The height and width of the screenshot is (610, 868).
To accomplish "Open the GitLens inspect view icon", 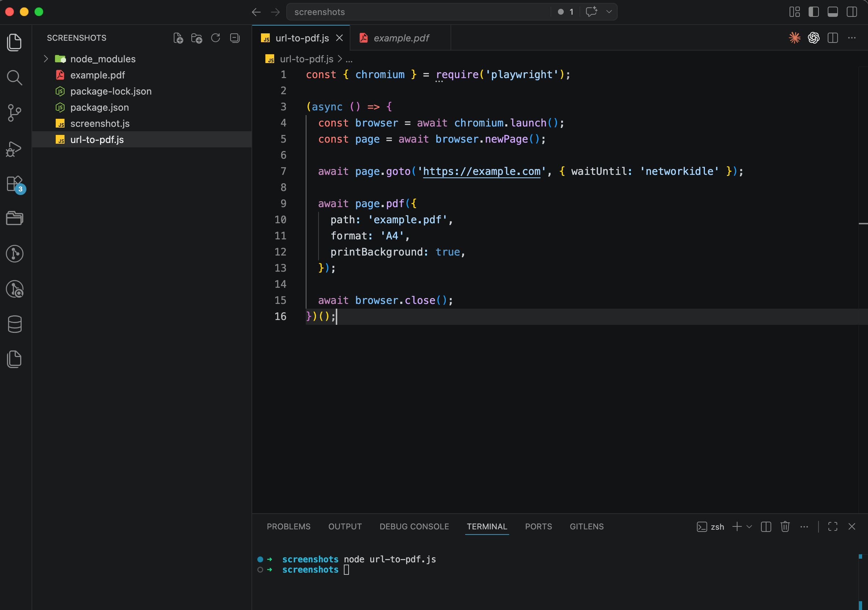I will point(14,289).
